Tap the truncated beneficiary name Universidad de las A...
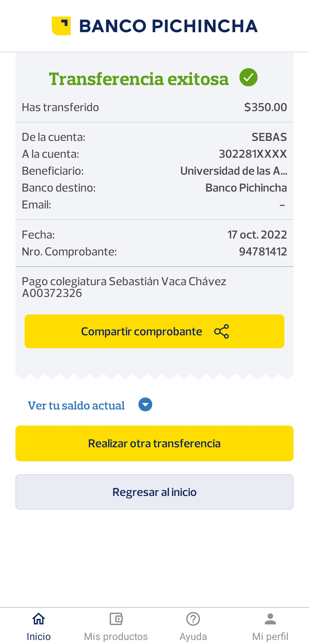This screenshot has width=309, height=644. (x=233, y=171)
